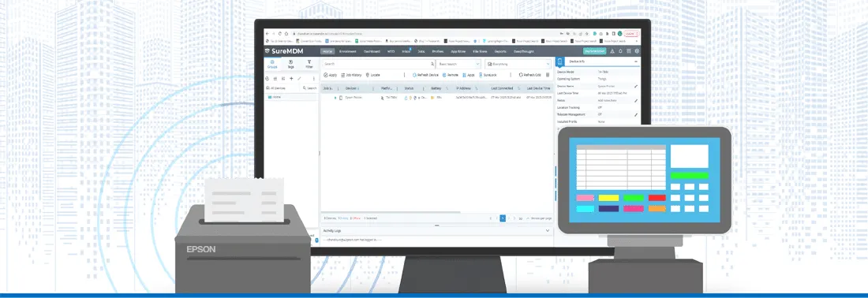
Task: Click the add group plus icon
Action: point(291,79)
